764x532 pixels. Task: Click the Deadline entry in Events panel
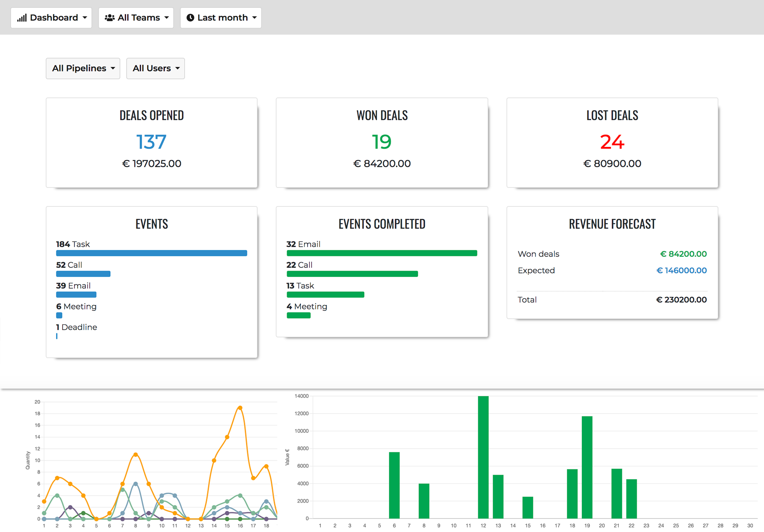tap(76, 327)
